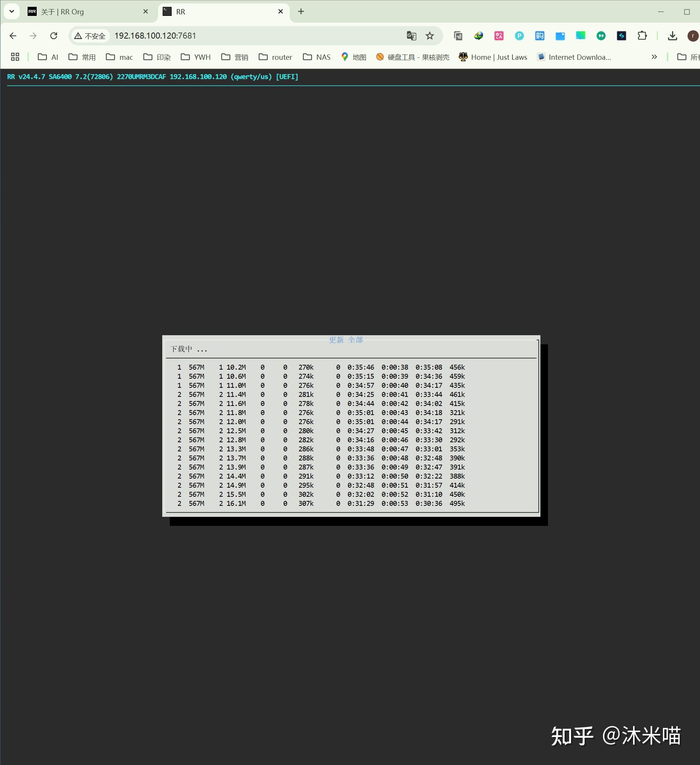Open the tab search chevron
This screenshot has height=765, width=700.
(x=11, y=11)
